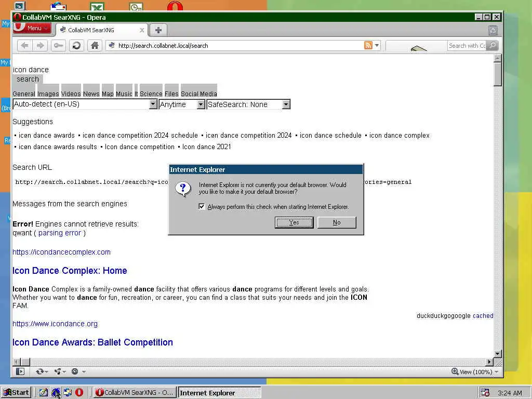The height and width of the screenshot is (399, 532).
Task: Click the icon dance awards suggestion
Action: pyautogui.click(x=46, y=136)
